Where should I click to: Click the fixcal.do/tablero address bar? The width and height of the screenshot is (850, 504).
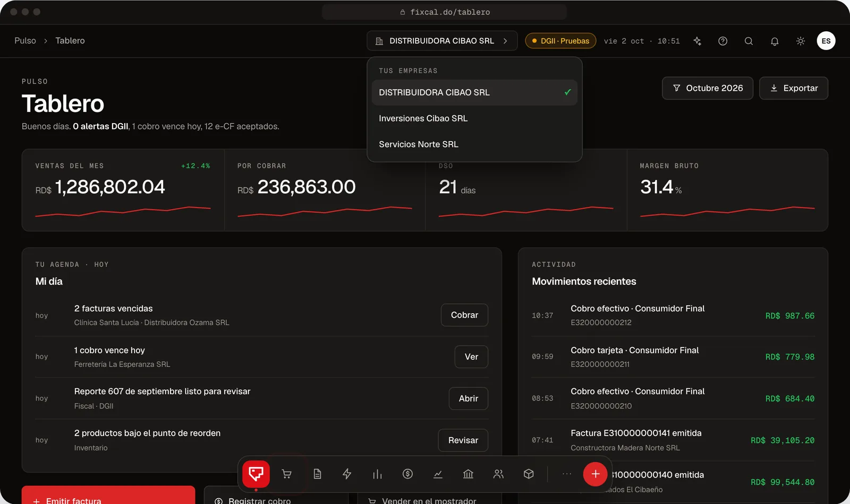tap(444, 12)
